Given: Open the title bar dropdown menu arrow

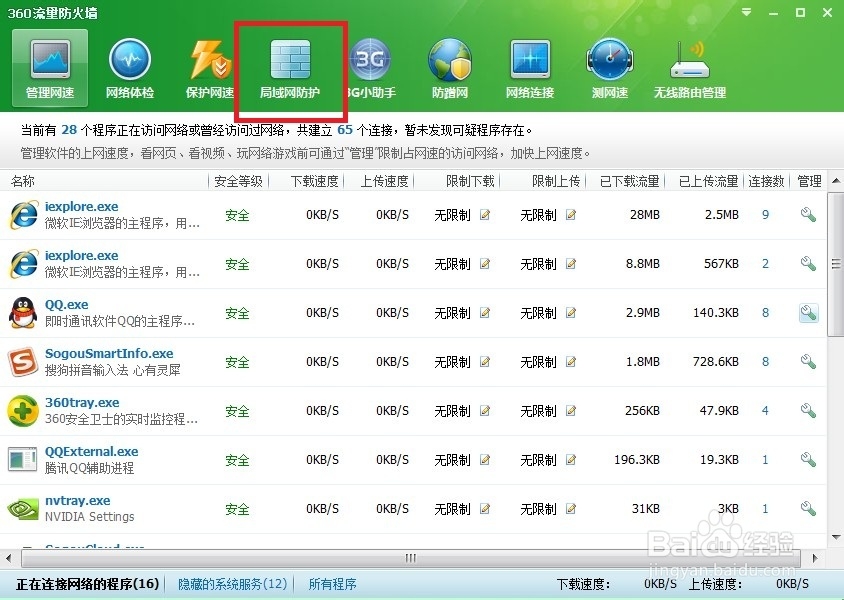Looking at the screenshot, I should 746,12.
